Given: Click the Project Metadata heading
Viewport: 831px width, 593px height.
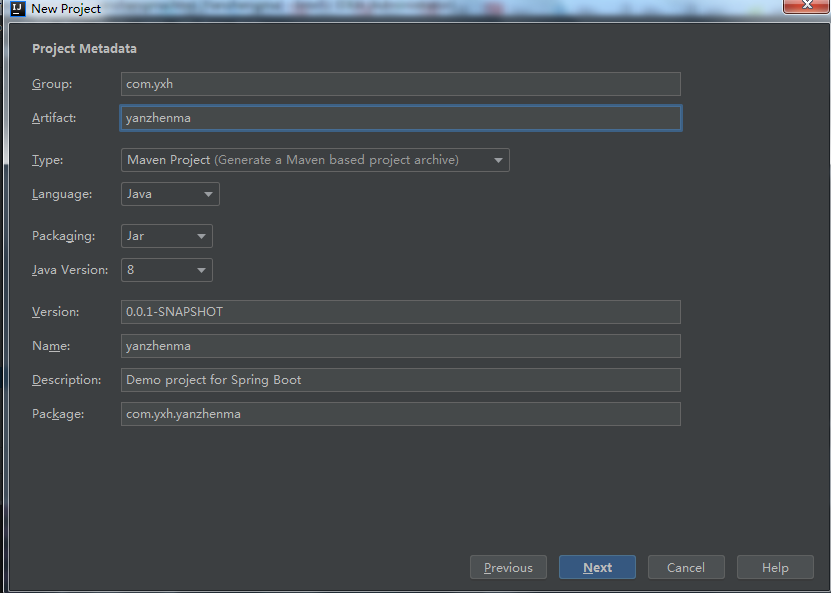Looking at the screenshot, I should point(84,49).
